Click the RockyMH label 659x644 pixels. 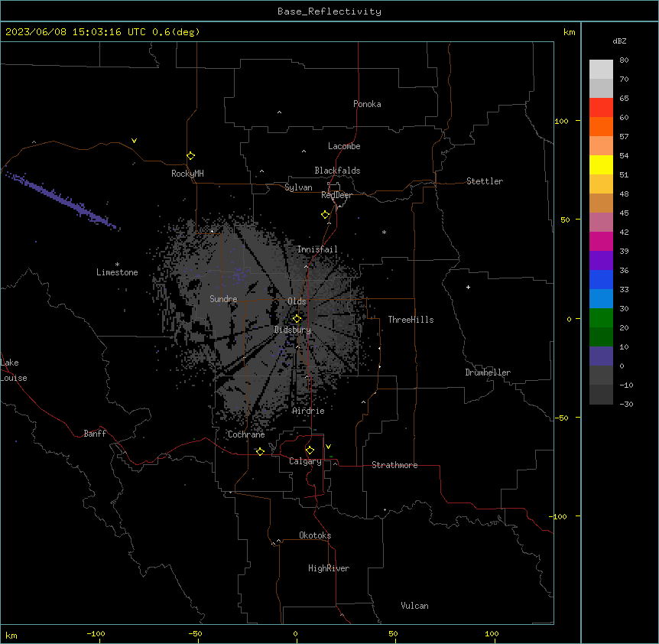[x=187, y=174]
